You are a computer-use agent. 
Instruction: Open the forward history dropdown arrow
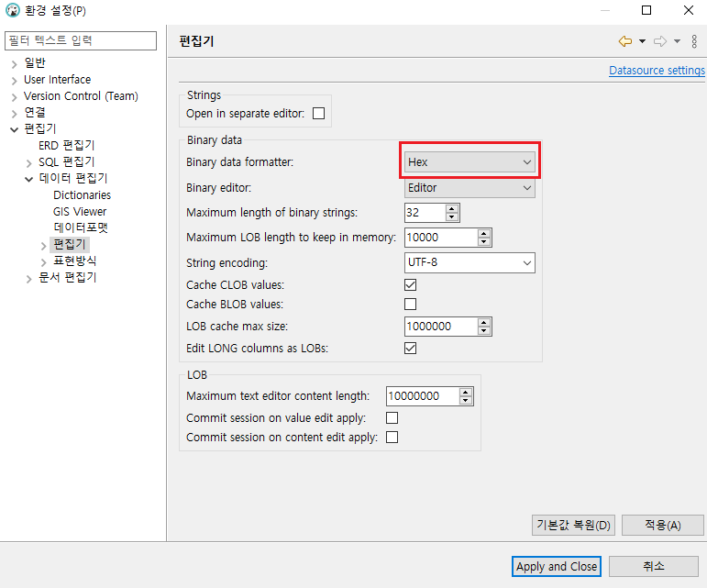point(678,41)
